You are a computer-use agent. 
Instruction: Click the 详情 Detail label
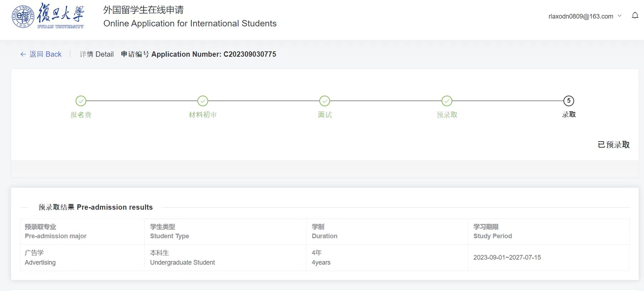tap(97, 54)
